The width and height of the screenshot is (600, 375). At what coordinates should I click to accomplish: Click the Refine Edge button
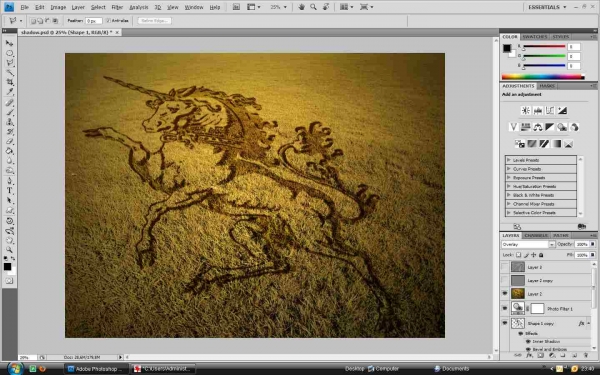pyautogui.click(x=154, y=21)
